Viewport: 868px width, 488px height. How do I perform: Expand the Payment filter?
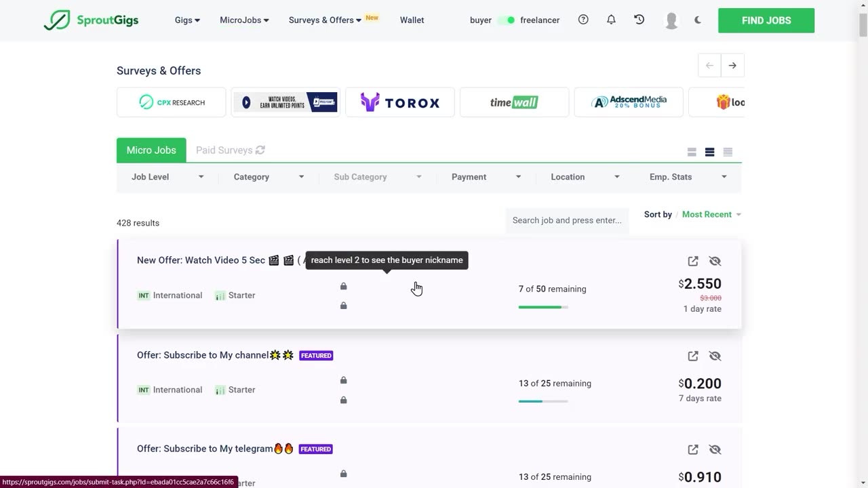486,177
